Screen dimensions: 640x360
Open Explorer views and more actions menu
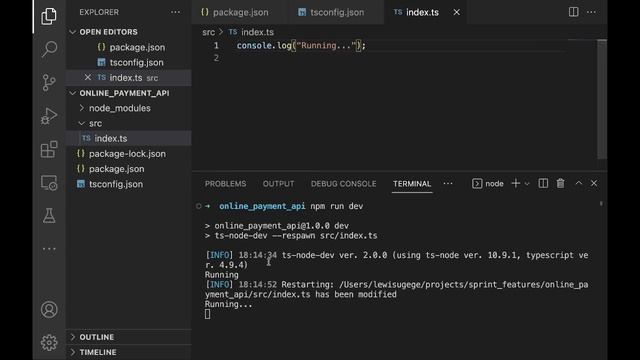pos(176,12)
